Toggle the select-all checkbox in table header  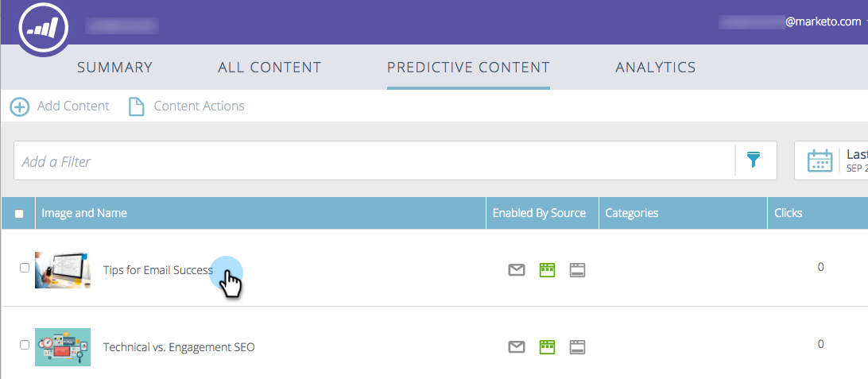[19, 214]
